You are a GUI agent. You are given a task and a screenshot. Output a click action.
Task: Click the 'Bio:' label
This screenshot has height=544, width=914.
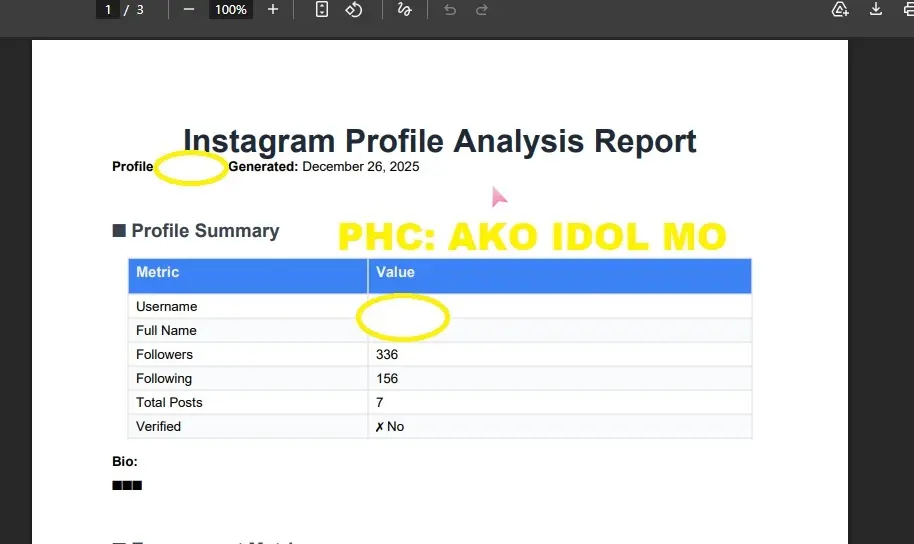point(125,461)
